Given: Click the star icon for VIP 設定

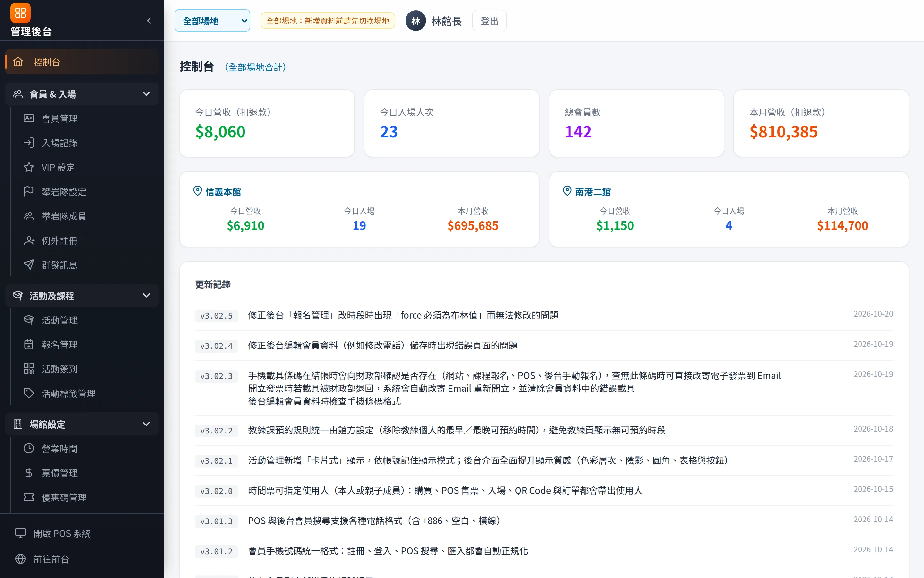Looking at the screenshot, I should point(29,167).
